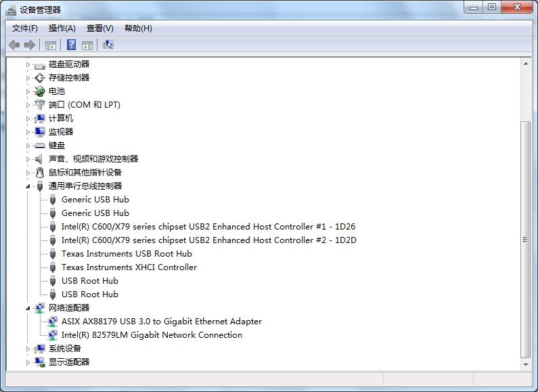
Task: Click the 端口 (COM 和 LPT) port icon
Action: coord(40,105)
